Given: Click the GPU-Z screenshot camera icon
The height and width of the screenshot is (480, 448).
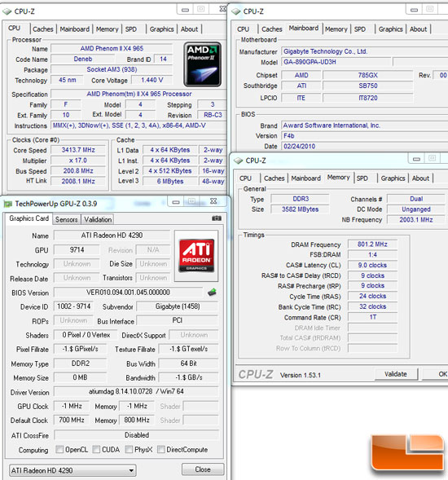Looking at the screenshot, I should pyautogui.click(x=217, y=218).
